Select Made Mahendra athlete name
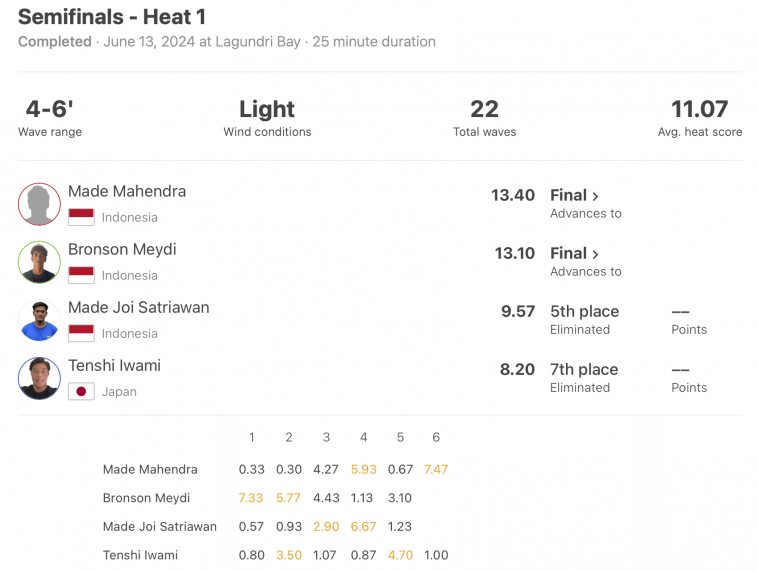The image size is (758, 571). point(127,191)
